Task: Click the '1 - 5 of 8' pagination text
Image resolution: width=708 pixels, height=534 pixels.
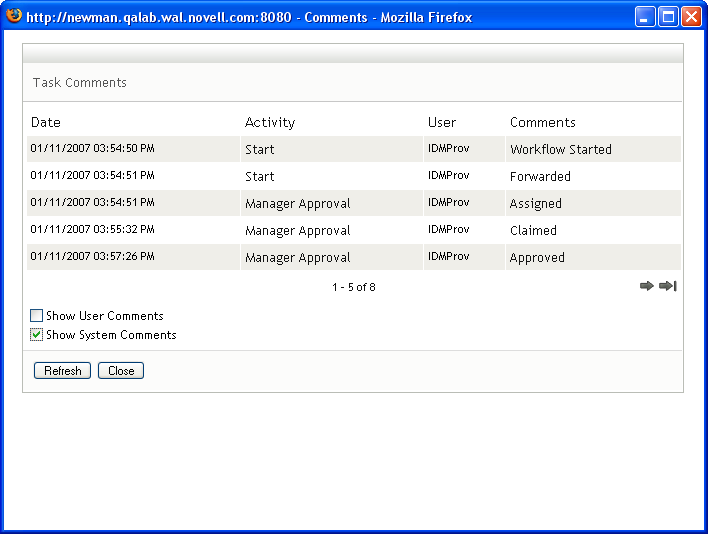Action: tap(354, 288)
